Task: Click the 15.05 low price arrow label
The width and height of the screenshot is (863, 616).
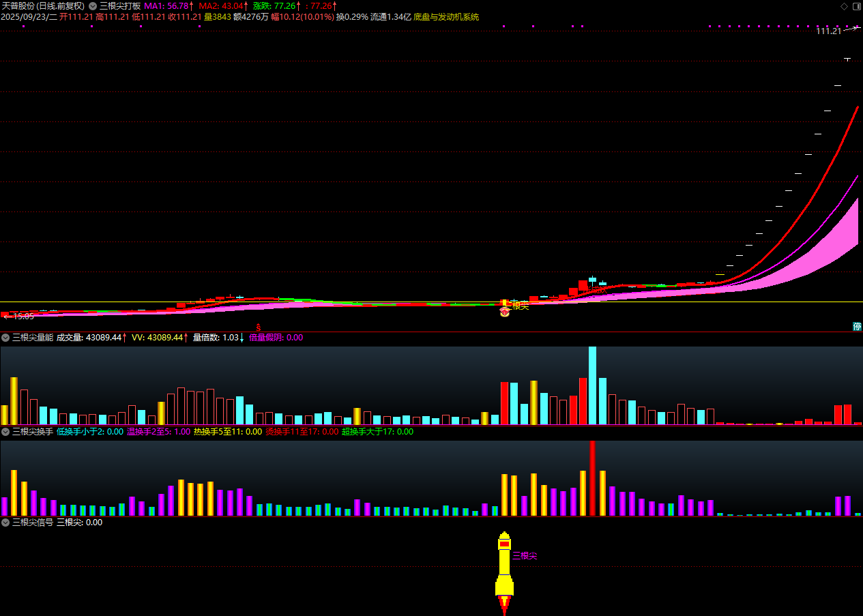Action: coord(19,317)
